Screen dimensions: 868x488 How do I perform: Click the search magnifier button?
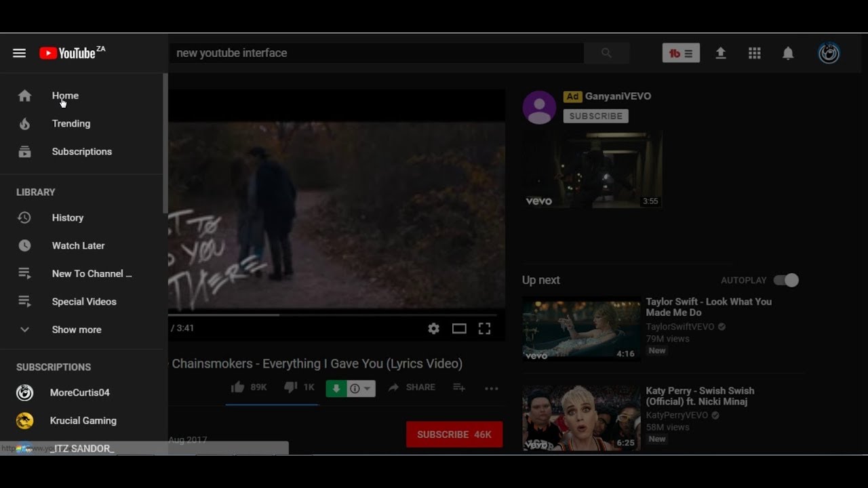606,53
